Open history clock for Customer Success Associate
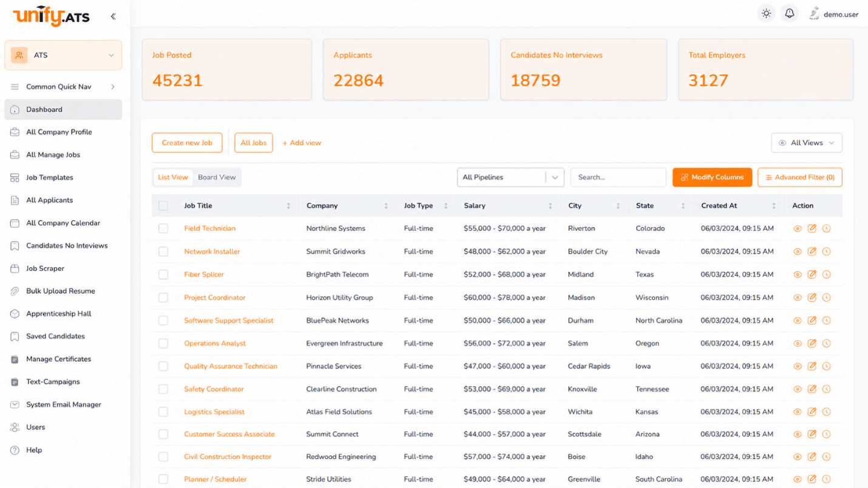The height and width of the screenshot is (488, 868). coord(827,435)
